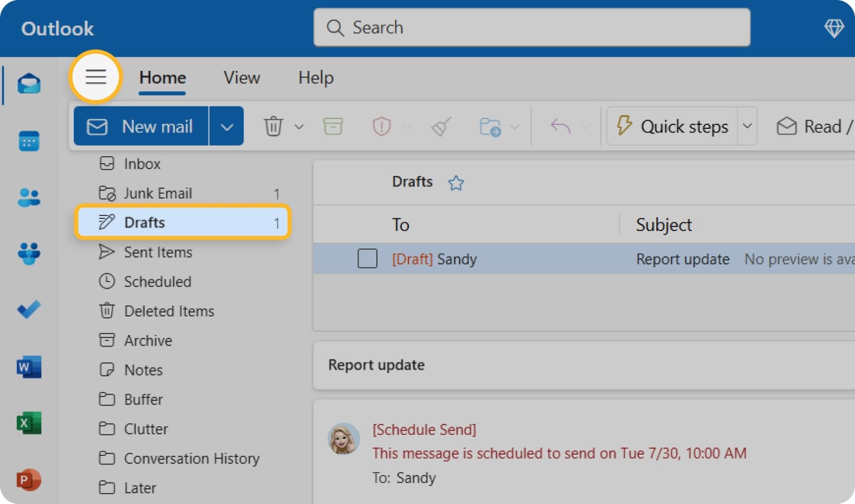The image size is (855, 504).
Task: Open the To Do checkmark app
Action: coord(29,309)
